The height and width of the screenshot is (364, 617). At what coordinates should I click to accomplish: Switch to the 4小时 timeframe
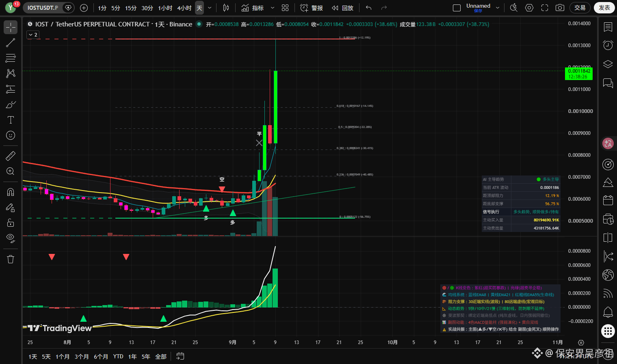pyautogui.click(x=184, y=8)
